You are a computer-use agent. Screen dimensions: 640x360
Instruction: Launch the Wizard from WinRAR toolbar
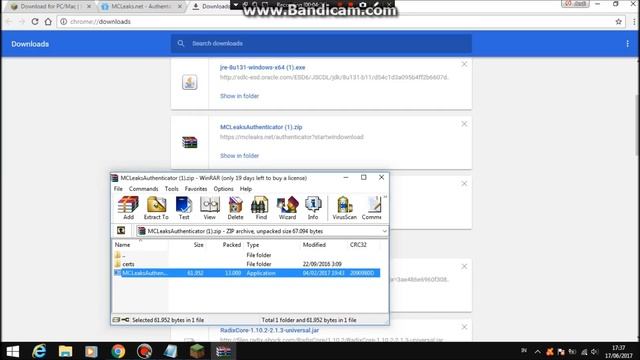point(287,208)
